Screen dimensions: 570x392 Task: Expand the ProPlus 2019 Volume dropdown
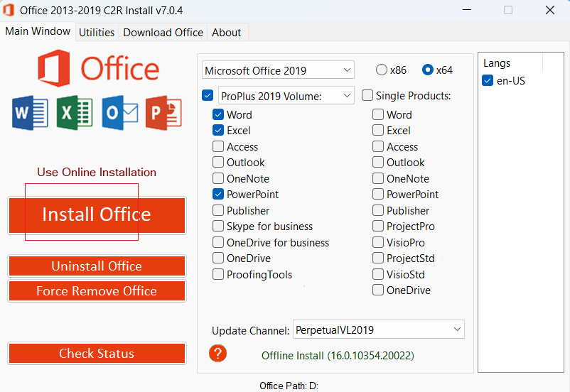[x=286, y=96]
